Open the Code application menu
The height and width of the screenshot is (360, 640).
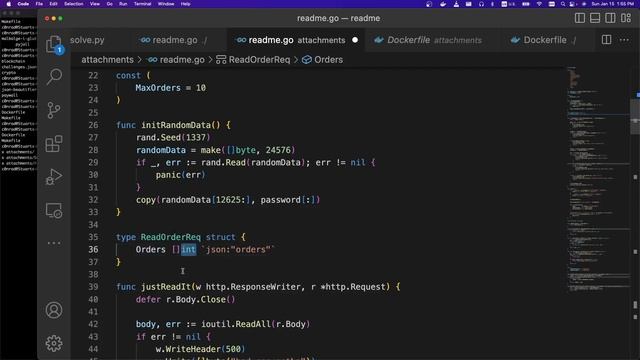23,4
